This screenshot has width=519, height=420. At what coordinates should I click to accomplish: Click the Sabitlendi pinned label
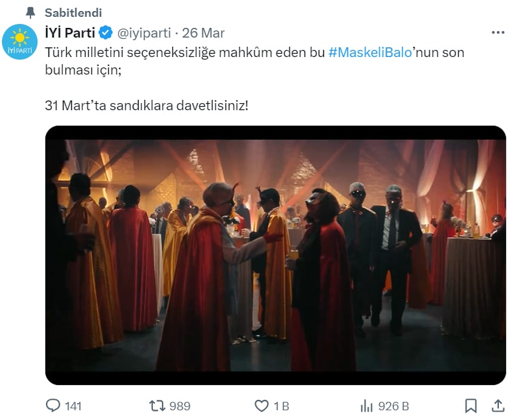(73, 12)
